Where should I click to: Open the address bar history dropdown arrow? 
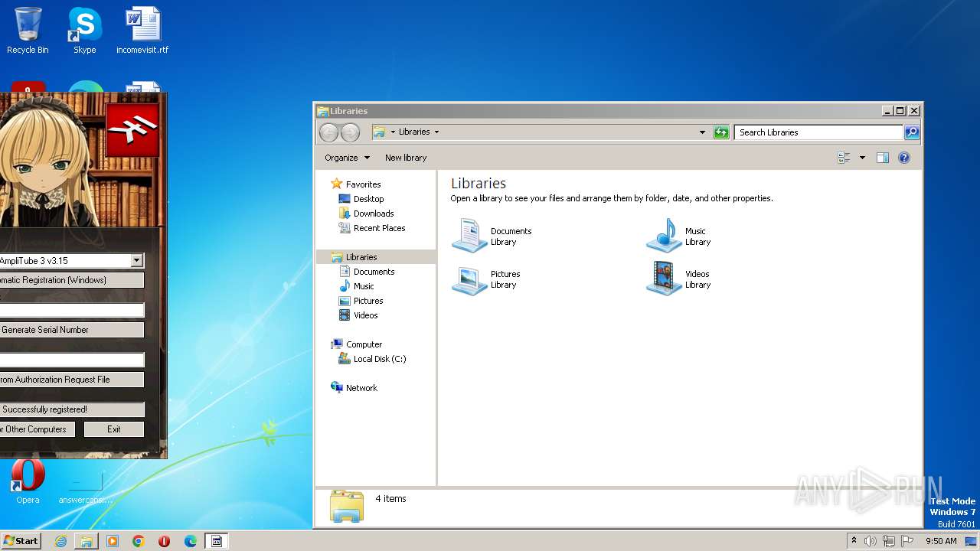(x=702, y=132)
